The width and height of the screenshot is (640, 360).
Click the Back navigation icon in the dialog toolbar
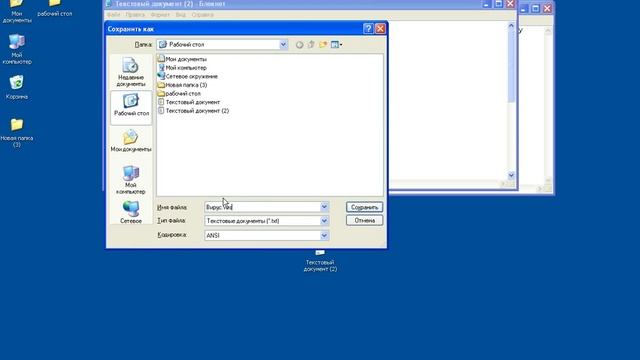299,44
